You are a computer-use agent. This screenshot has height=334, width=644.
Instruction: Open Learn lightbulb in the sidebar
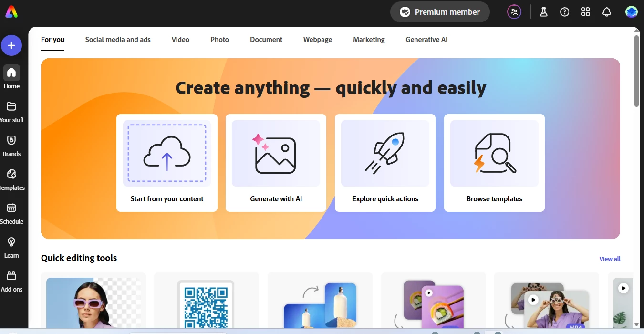tap(11, 247)
